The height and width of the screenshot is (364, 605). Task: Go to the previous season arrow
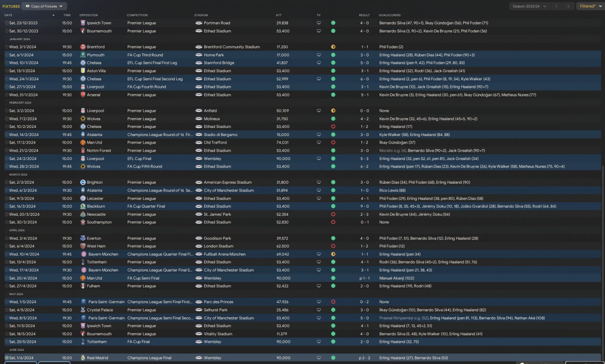(x=557, y=6)
